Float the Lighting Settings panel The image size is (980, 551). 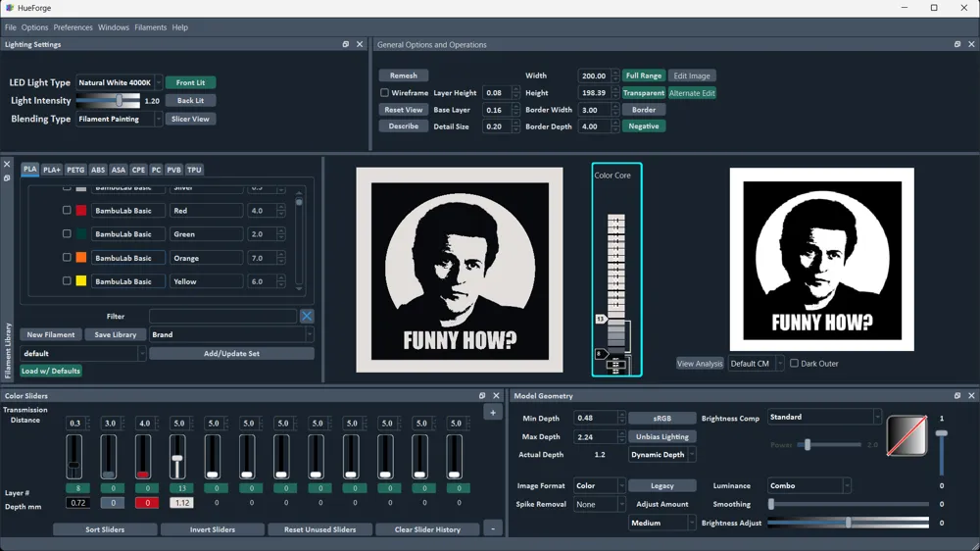346,44
